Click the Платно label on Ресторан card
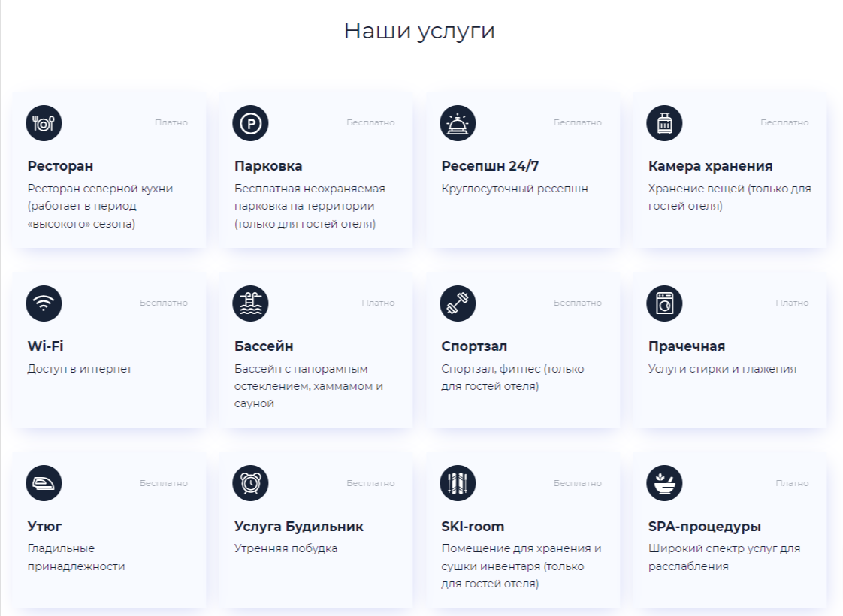The height and width of the screenshot is (616, 843). 171,122
